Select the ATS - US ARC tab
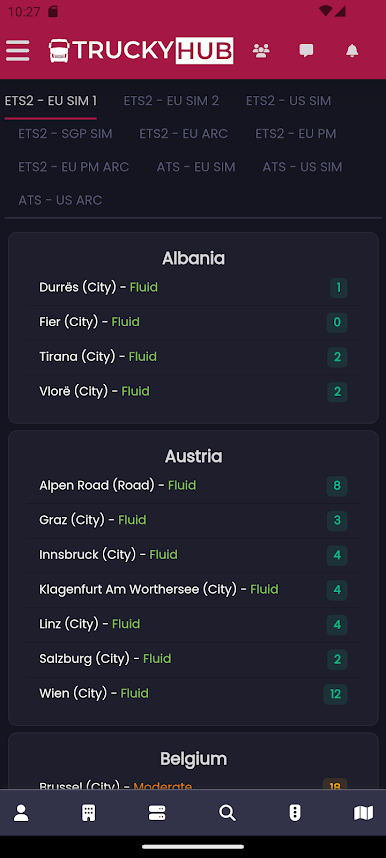 click(x=60, y=200)
